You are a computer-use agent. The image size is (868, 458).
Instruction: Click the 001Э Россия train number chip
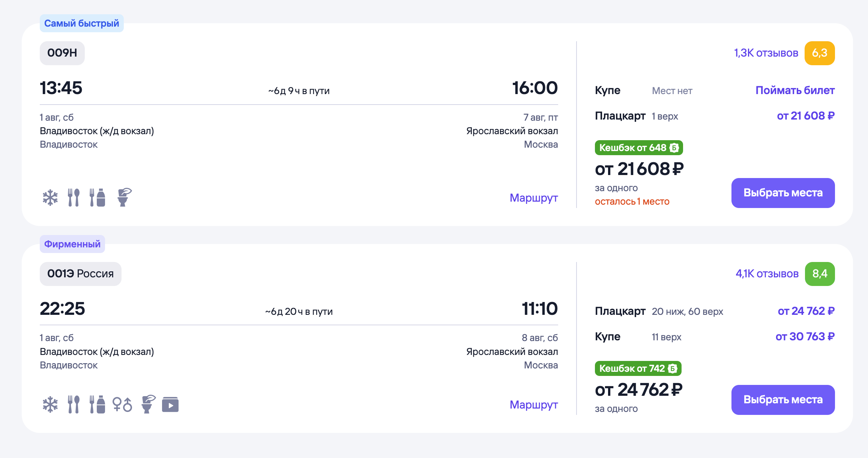click(80, 274)
